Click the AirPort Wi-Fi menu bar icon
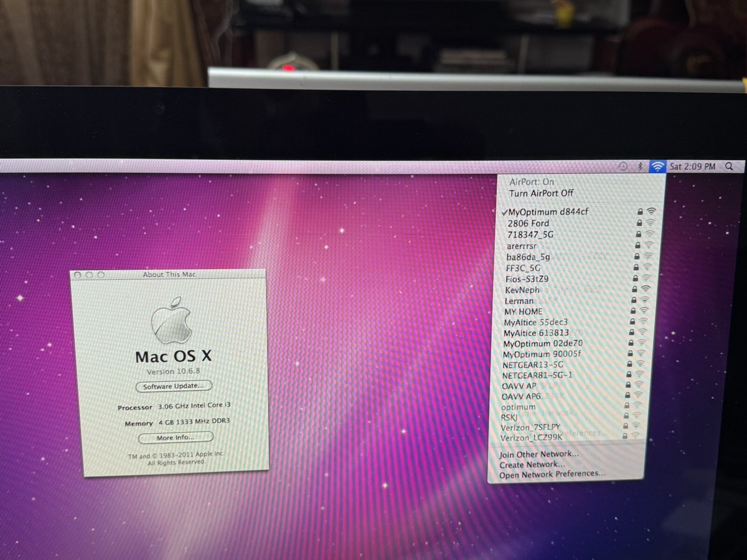Viewport: 747px width, 560px height. point(657,166)
